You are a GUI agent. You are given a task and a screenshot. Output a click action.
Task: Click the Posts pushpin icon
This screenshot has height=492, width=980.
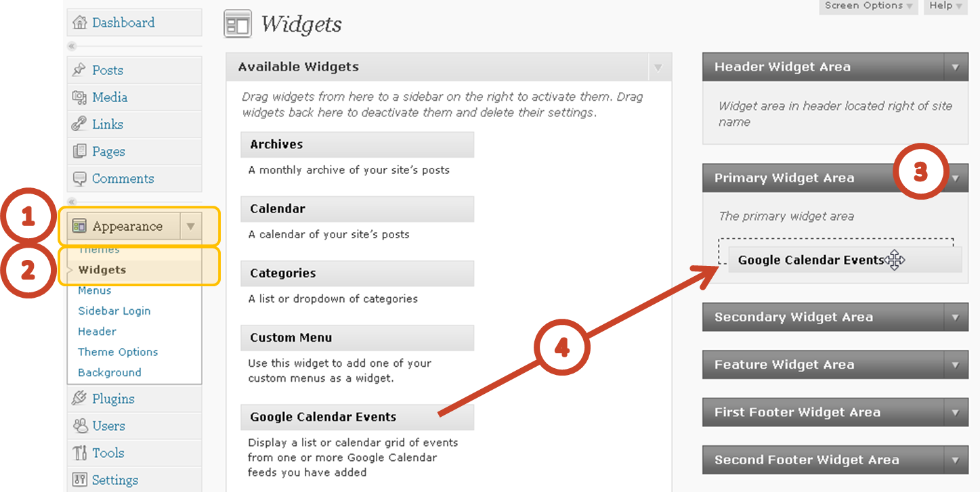(80, 70)
